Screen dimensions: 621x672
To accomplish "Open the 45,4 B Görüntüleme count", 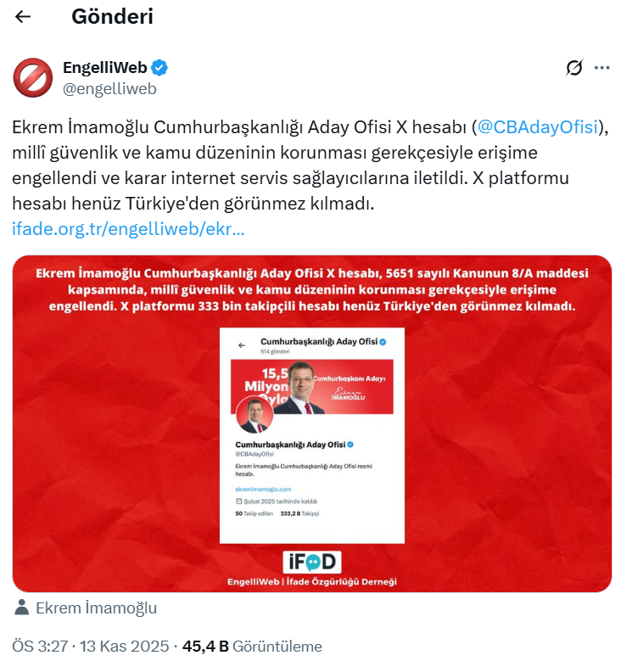I will (x=252, y=646).
